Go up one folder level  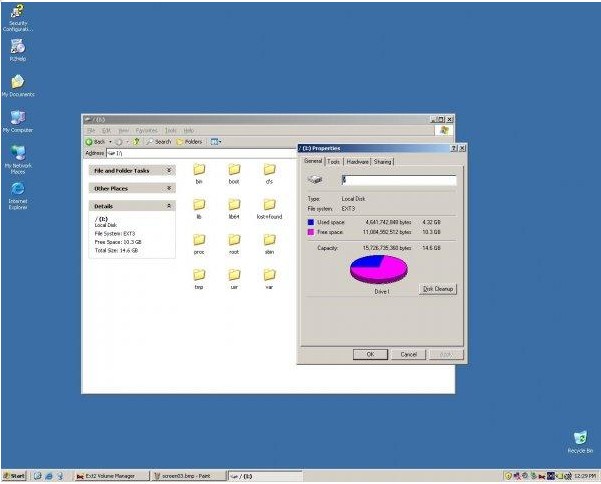[x=136, y=142]
